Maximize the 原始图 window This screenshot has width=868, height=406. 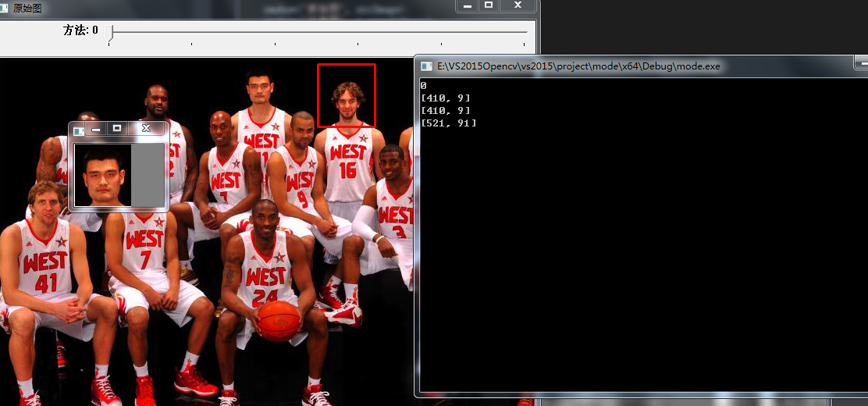click(x=489, y=5)
